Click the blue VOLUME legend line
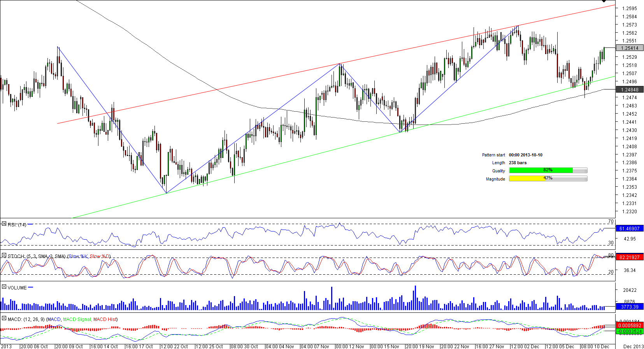 coord(31,288)
